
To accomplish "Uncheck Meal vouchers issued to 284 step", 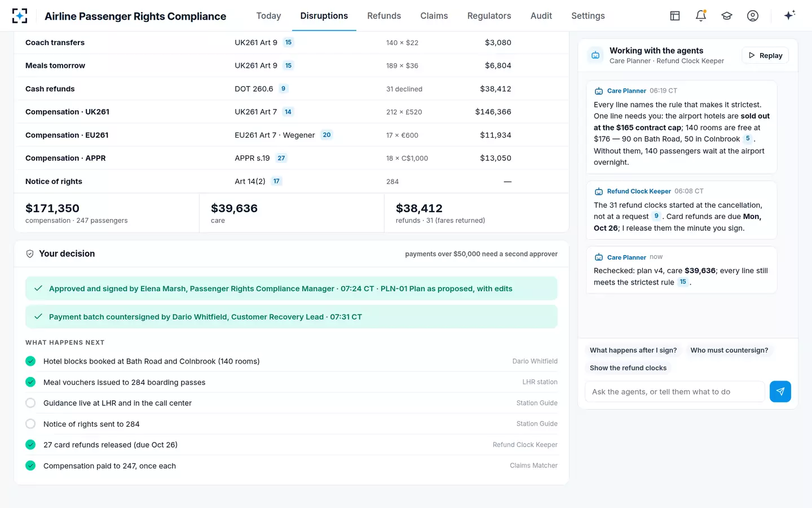I will 30,382.
